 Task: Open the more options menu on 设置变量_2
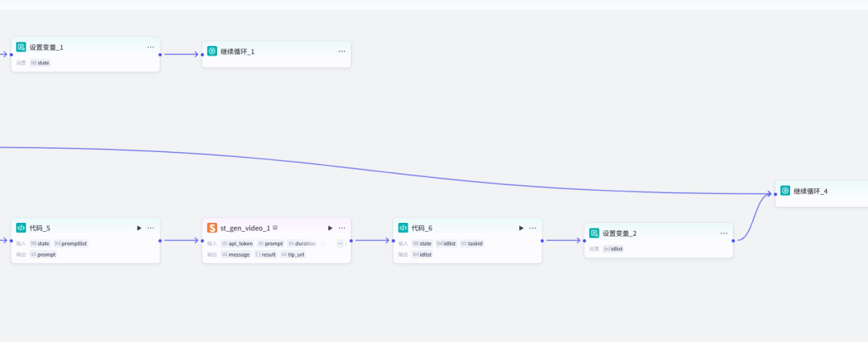723,233
